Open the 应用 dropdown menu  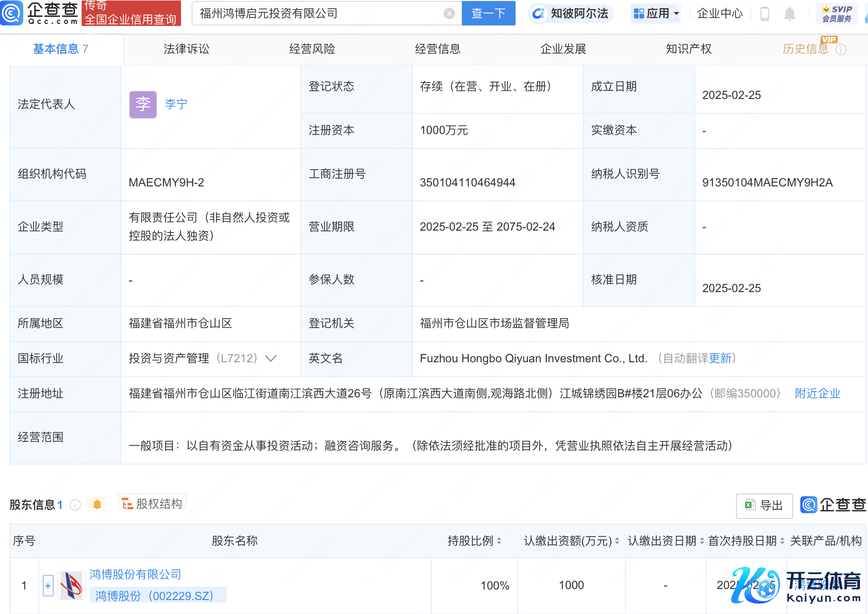tap(656, 13)
